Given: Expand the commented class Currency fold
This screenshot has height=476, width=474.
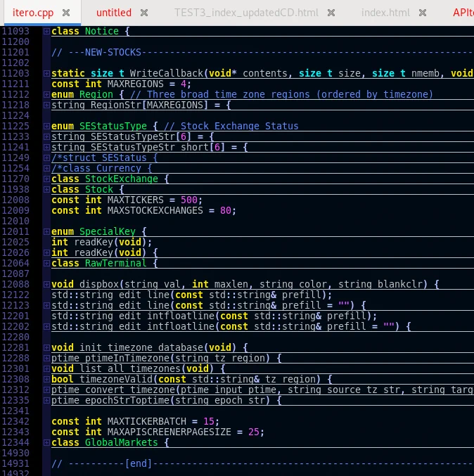Looking at the screenshot, I should tap(46, 168).
